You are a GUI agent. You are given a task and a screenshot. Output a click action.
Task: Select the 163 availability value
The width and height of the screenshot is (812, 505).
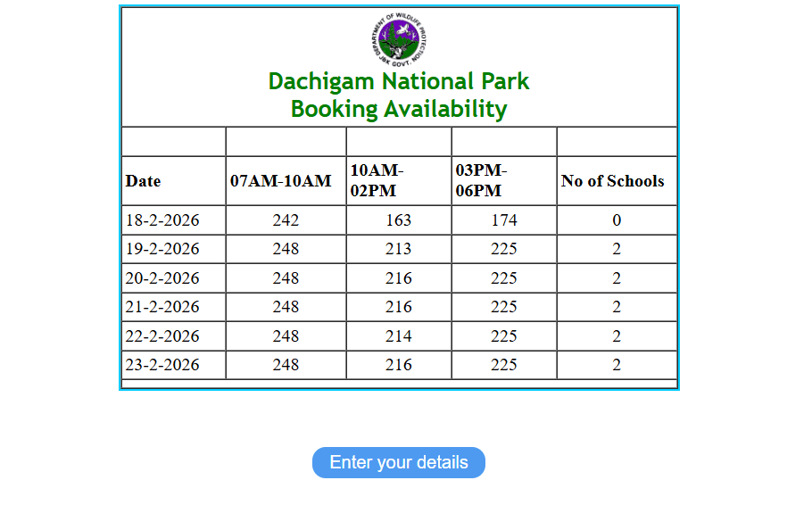point(399,220)
